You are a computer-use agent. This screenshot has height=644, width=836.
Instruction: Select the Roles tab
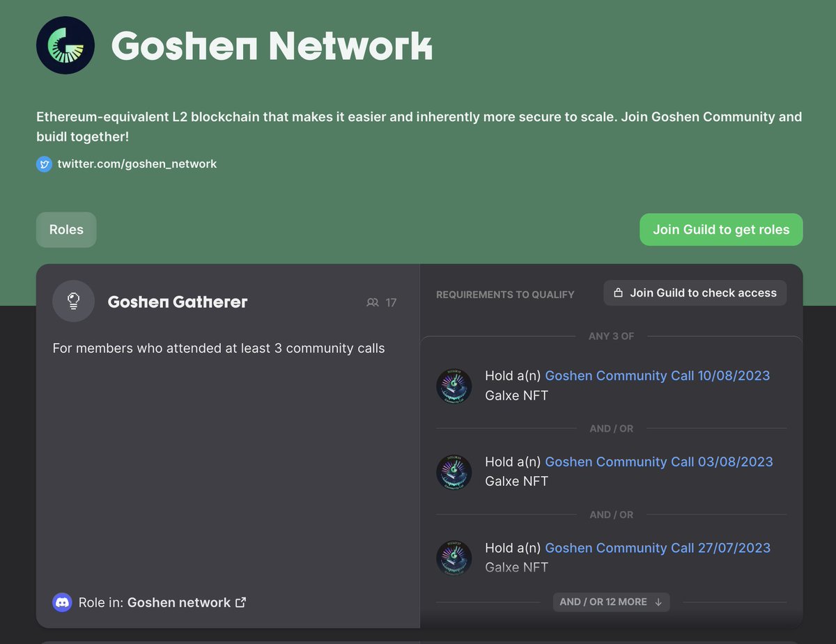[65, 229]
